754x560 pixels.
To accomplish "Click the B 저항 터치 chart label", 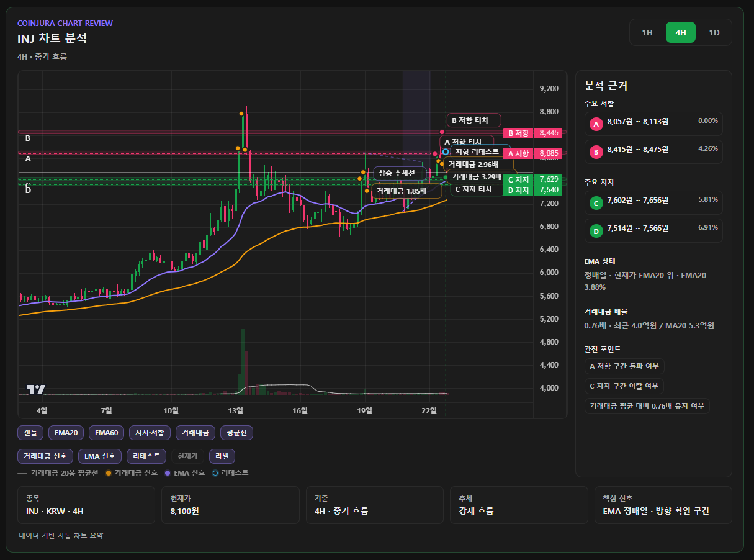I will pyautogui.click(x=473, y=120).
